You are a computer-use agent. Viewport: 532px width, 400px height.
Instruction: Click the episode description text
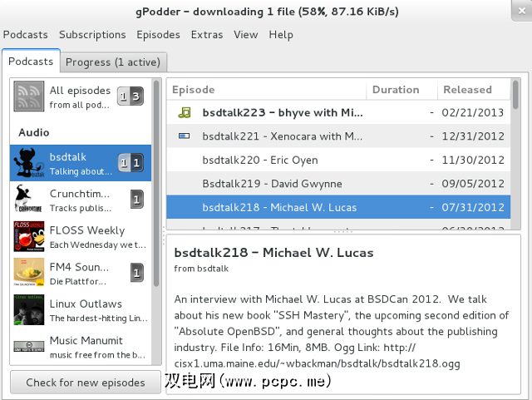(x=342, y=331)
